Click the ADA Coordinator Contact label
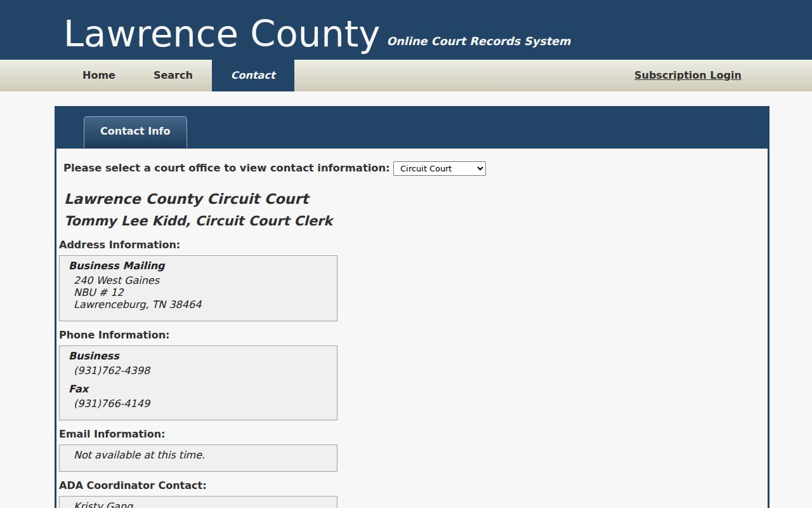 point(133,485)
